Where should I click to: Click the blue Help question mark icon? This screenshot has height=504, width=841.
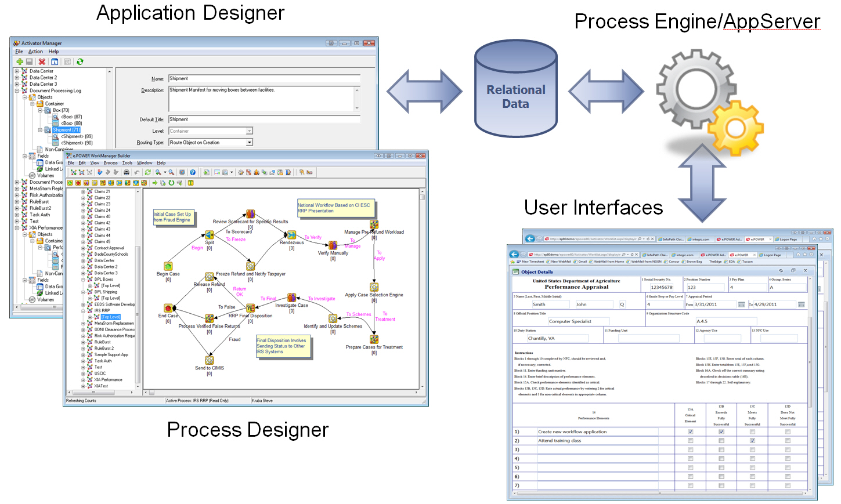(x=193, y=172)
